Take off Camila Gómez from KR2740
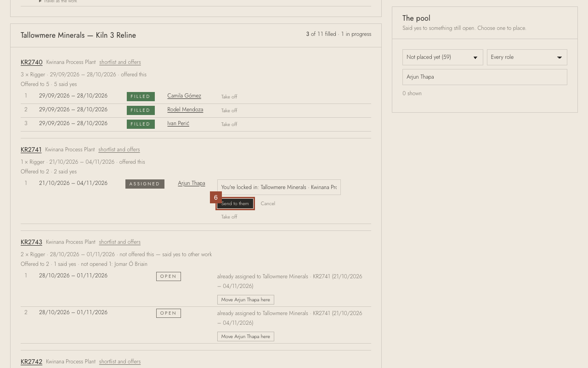588x368 pixels. (229, 97)
